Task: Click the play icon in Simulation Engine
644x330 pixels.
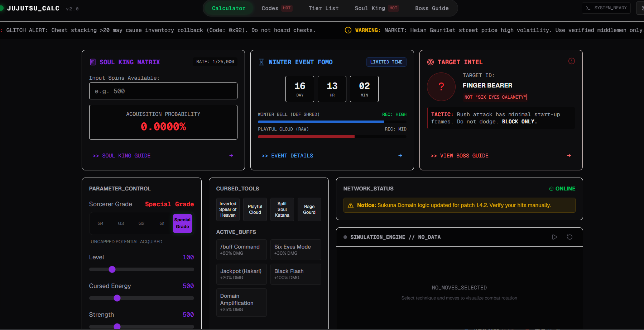Action: (554, 237)
